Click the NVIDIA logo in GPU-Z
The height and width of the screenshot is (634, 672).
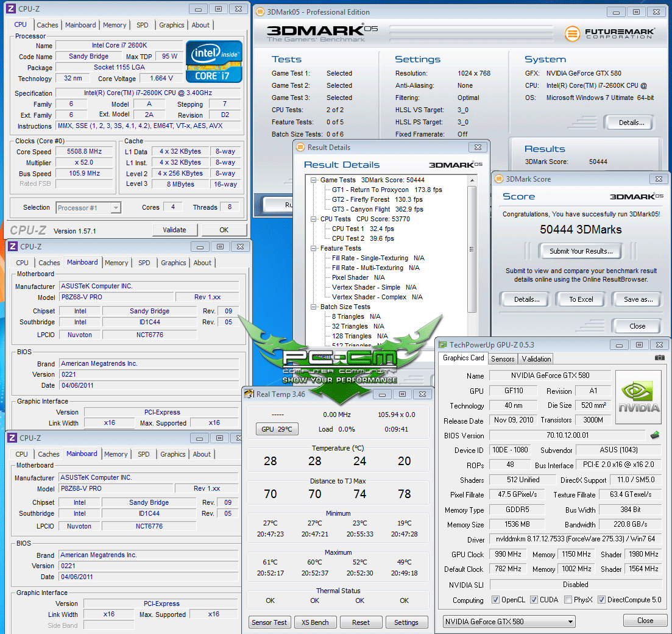coord(639,397)
